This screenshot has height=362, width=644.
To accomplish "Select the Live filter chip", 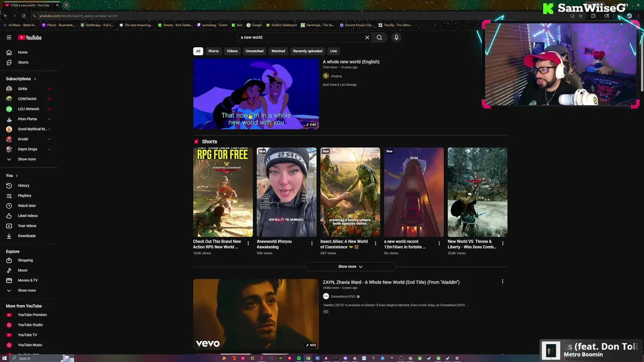I will coord(333,51).
